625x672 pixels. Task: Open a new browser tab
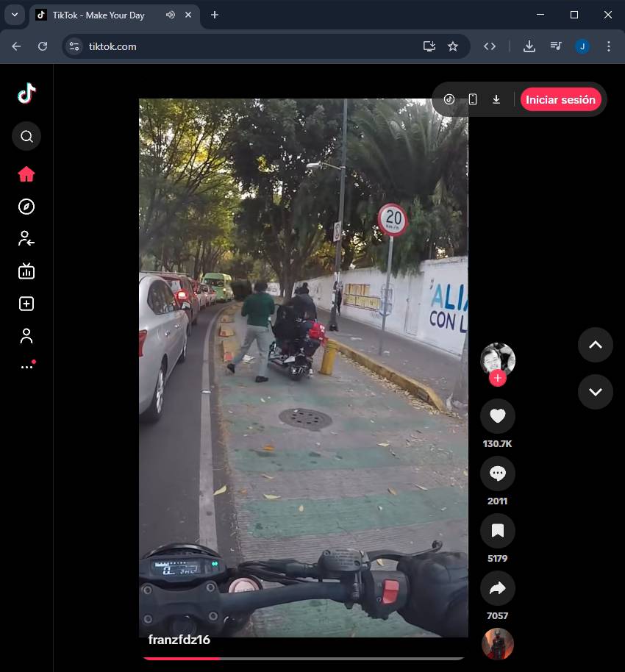(x=215, y=15)
